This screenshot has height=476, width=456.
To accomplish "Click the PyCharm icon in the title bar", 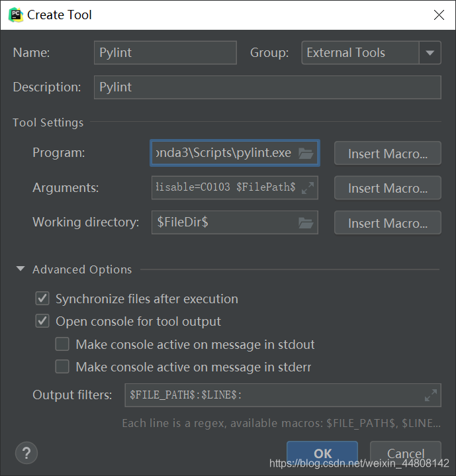I will coord(15,15).
